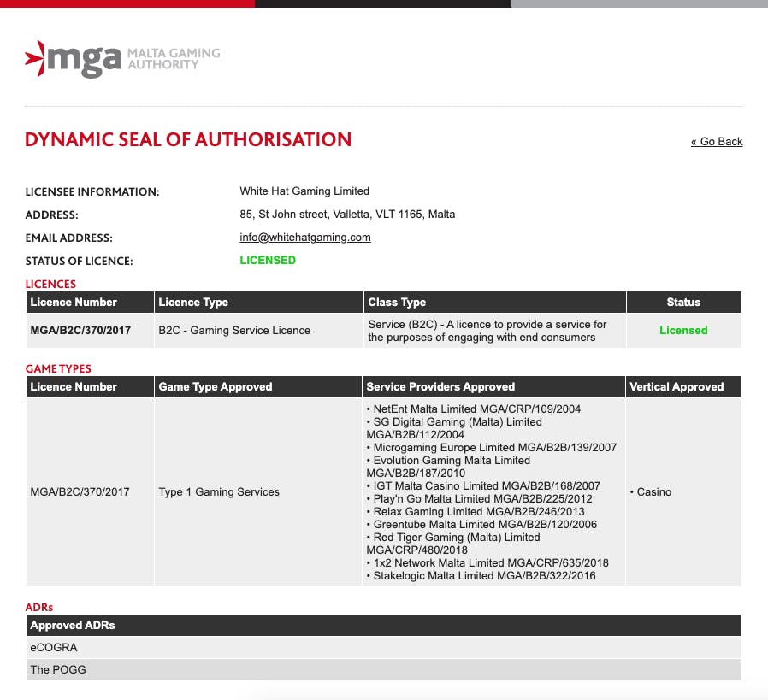The image size is (768, 700).
Task: Click the Licence Type column header
Action: click(258, 302)
